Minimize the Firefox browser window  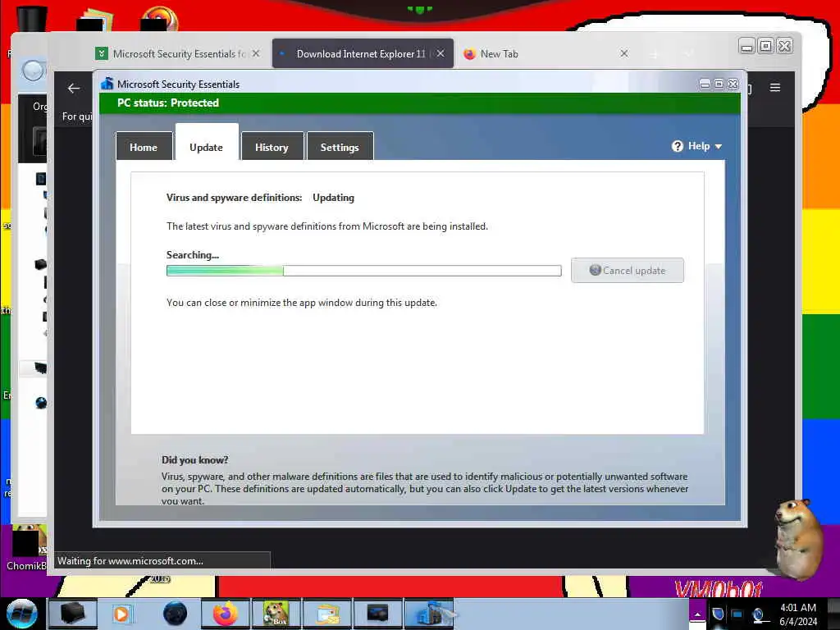(x=746, y=47)
